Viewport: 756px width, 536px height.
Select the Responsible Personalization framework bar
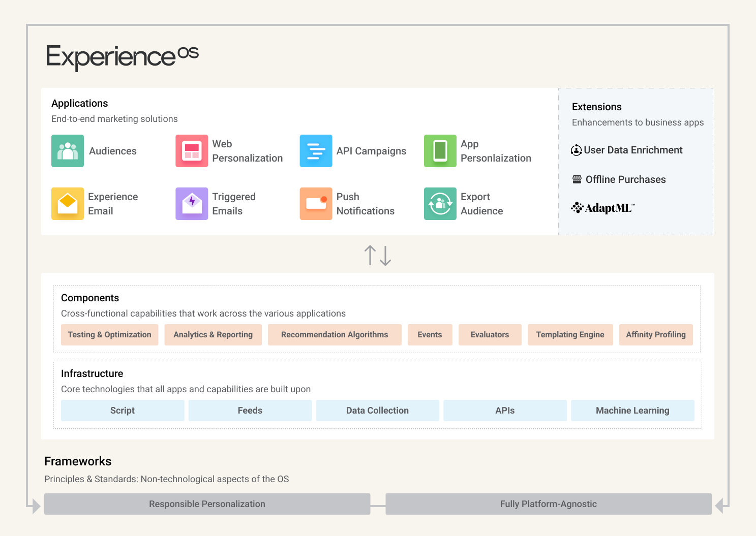click(206, 503)
